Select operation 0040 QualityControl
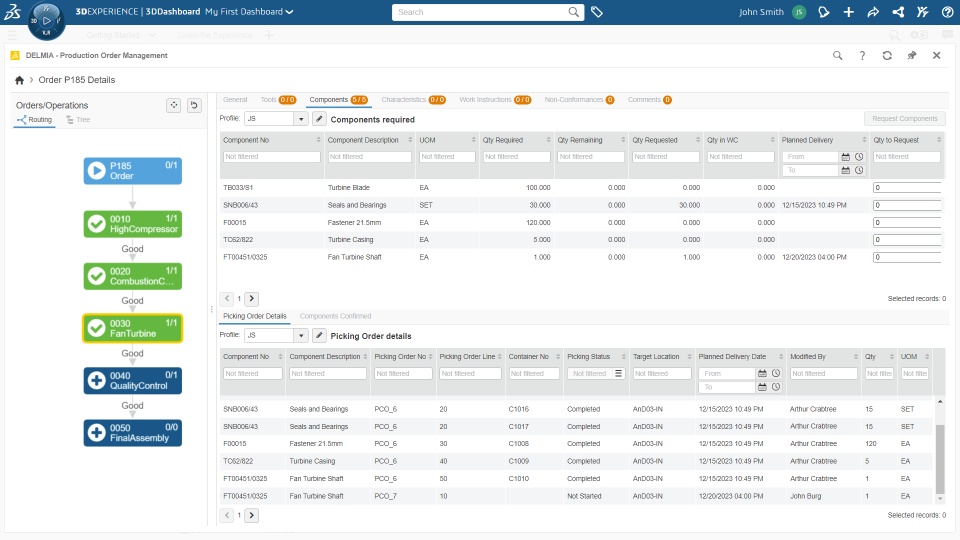The image size is (960, 540). (133, 381)
